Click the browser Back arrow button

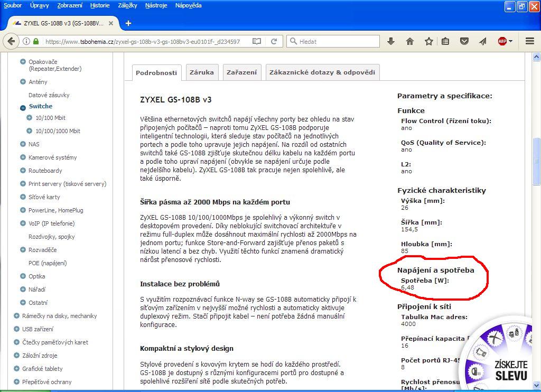click(11, 41)
